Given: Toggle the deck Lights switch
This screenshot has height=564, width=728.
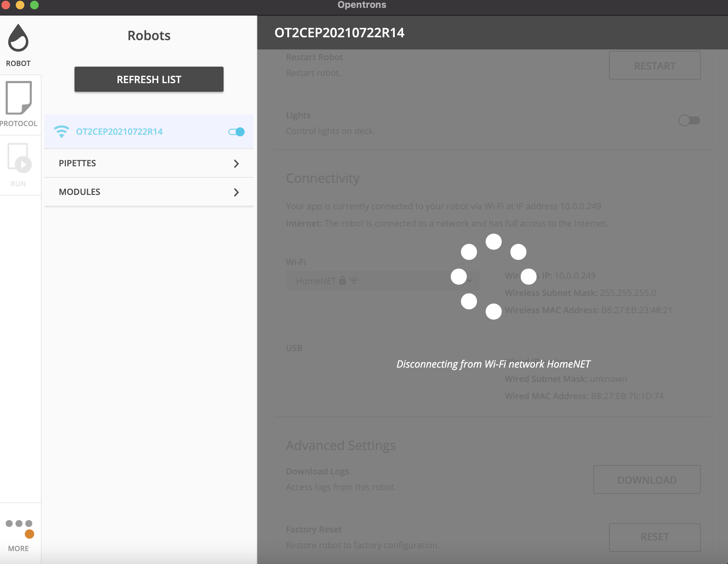Looking at the screenshot, I should tap(689, 120).
